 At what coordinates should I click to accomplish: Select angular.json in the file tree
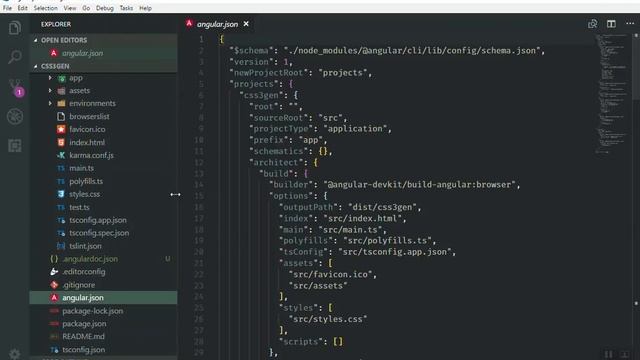coord(103,298)
